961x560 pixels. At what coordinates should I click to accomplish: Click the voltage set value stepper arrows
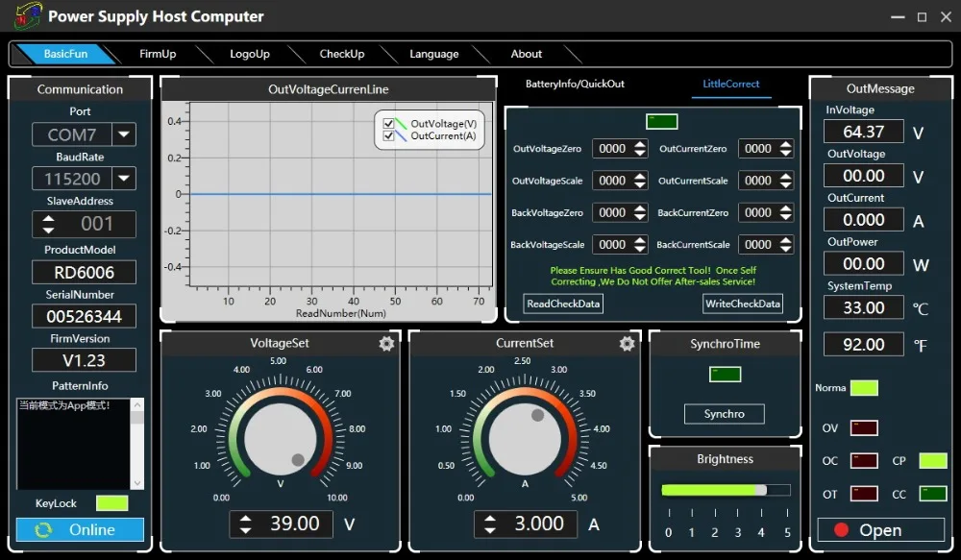[245, 523]
